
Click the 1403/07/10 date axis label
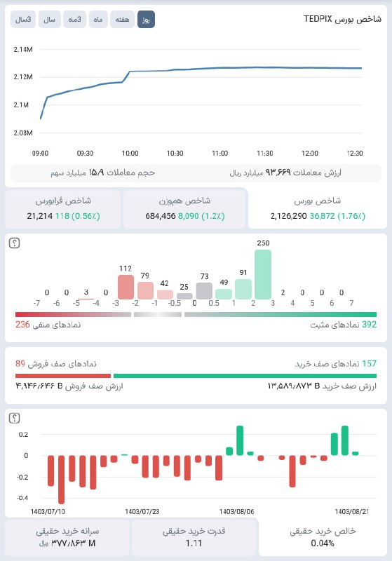(x=48, y=512)
